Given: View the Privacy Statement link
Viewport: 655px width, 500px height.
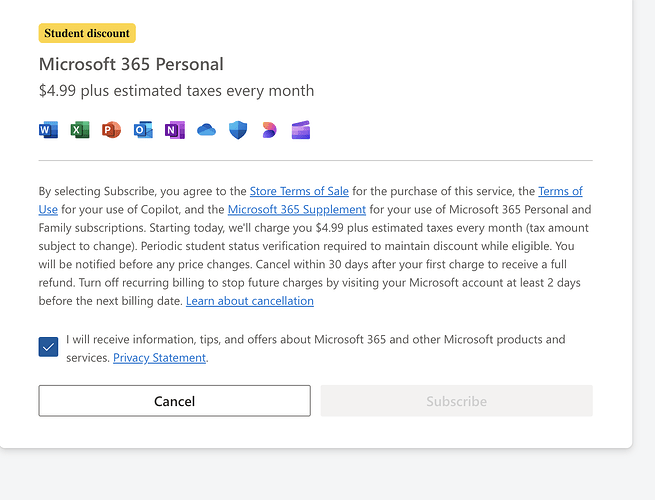Looking at the screenshot, I should 159,357.
